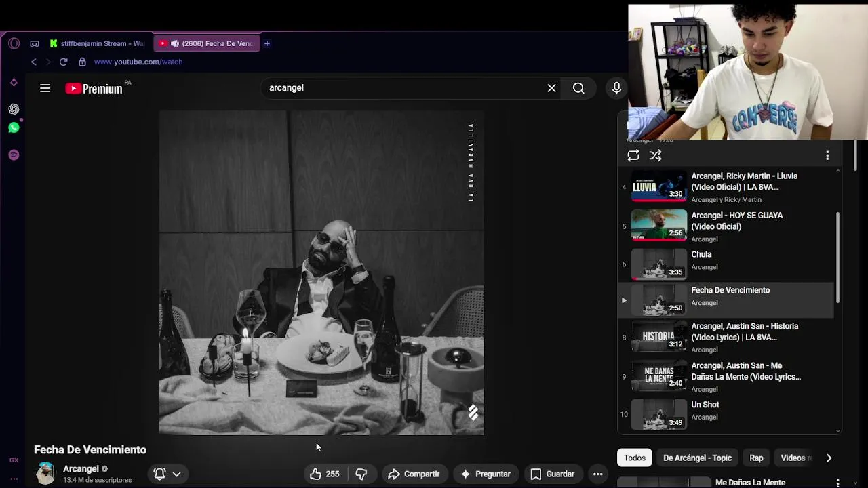Image resolution: width=868 pixels, height=488 pixels.
Task: Select the Rap filter chip
Action: click(x=756, y=457)
